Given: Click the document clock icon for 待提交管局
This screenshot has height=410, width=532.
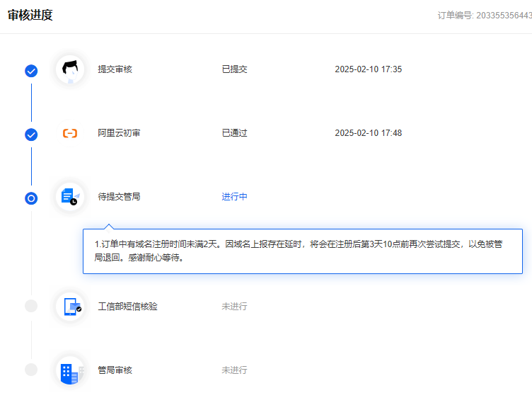Looking at the screenshot, I should click(x=70, y=196).
